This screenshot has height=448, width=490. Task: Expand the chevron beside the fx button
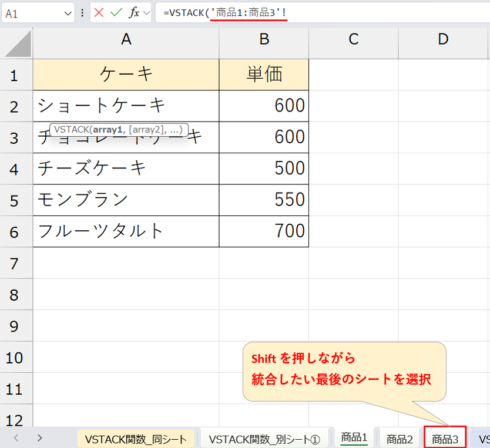[146, 12]
